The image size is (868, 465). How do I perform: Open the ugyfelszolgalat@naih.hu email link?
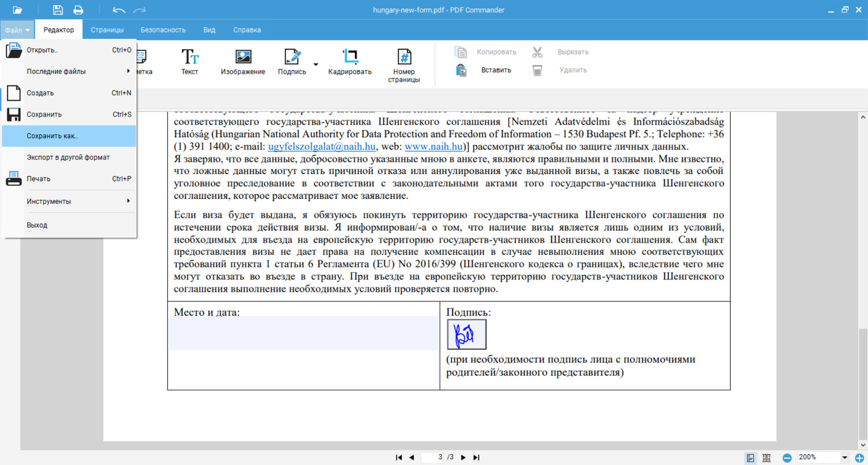tap(322, 146)
